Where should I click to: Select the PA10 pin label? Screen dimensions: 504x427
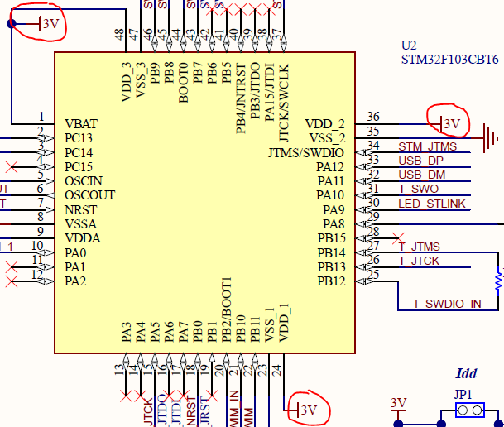(330, 195)
